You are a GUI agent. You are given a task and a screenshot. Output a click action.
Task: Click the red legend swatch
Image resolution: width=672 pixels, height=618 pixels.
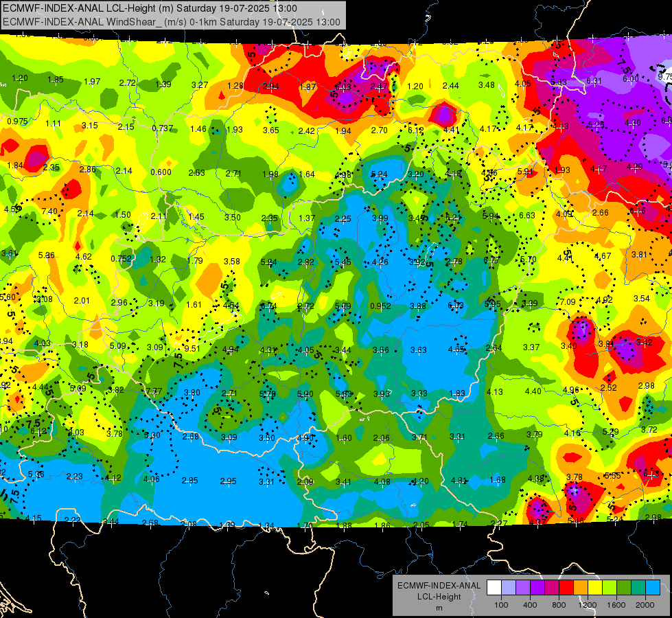click(x=566, y=587)
